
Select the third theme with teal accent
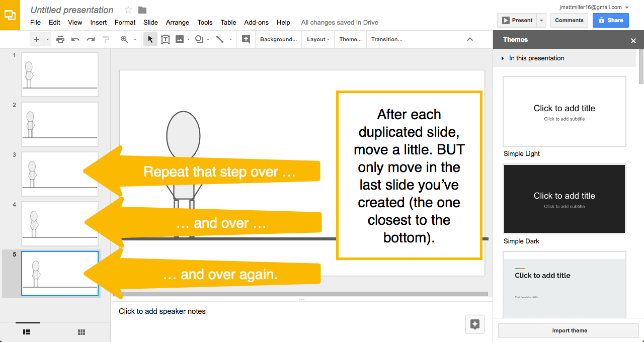[565, 284]
